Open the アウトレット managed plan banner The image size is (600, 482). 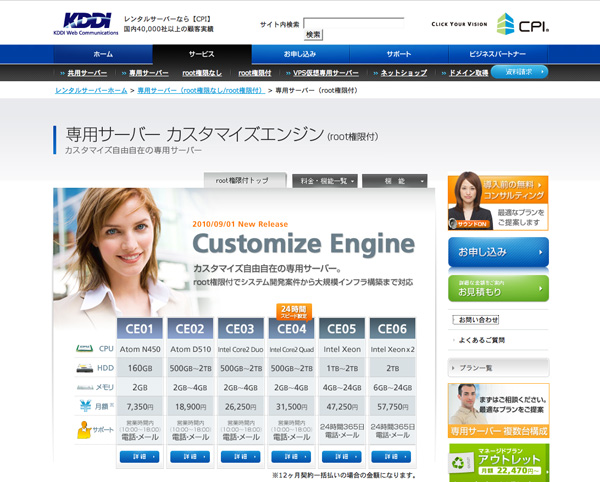499,463
